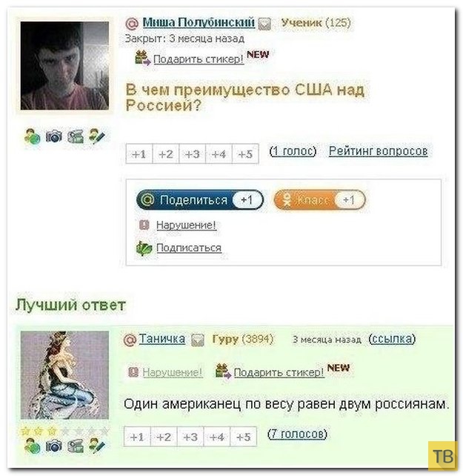Image resolution: width=463 pixels, height=476 pixels.
Task: Open video icon below Таничка's avatar
Action: tap(76, 446)
